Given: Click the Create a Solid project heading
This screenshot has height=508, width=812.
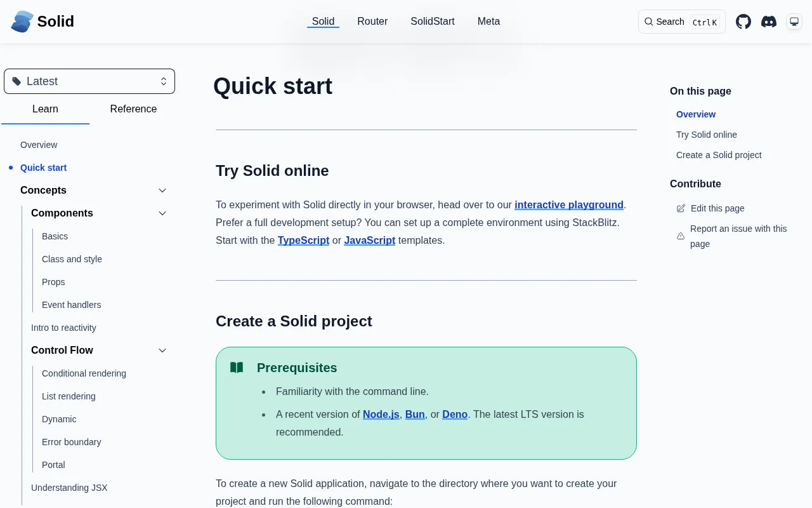Looking at the screenshot, I should click(294, 321).
